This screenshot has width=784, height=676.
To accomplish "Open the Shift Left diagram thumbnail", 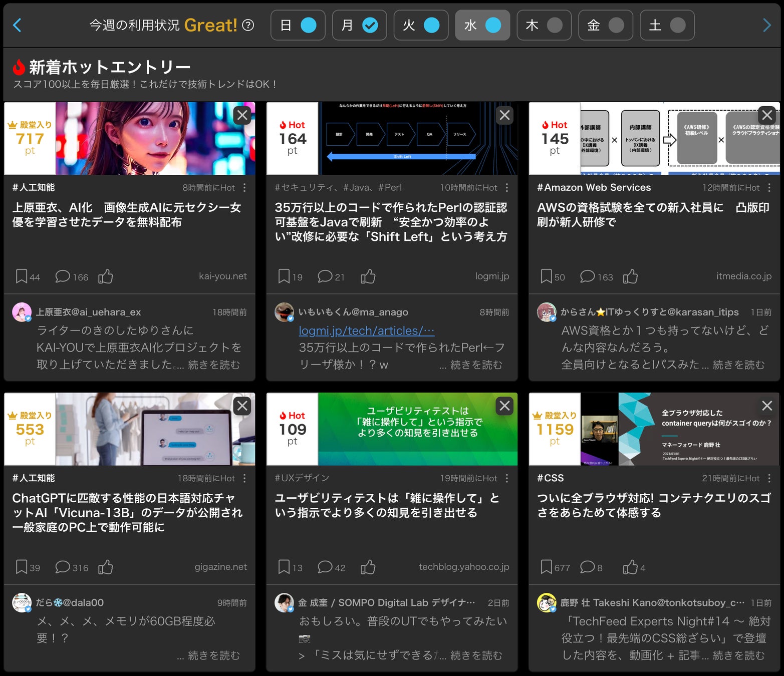I will click(418, 138).
